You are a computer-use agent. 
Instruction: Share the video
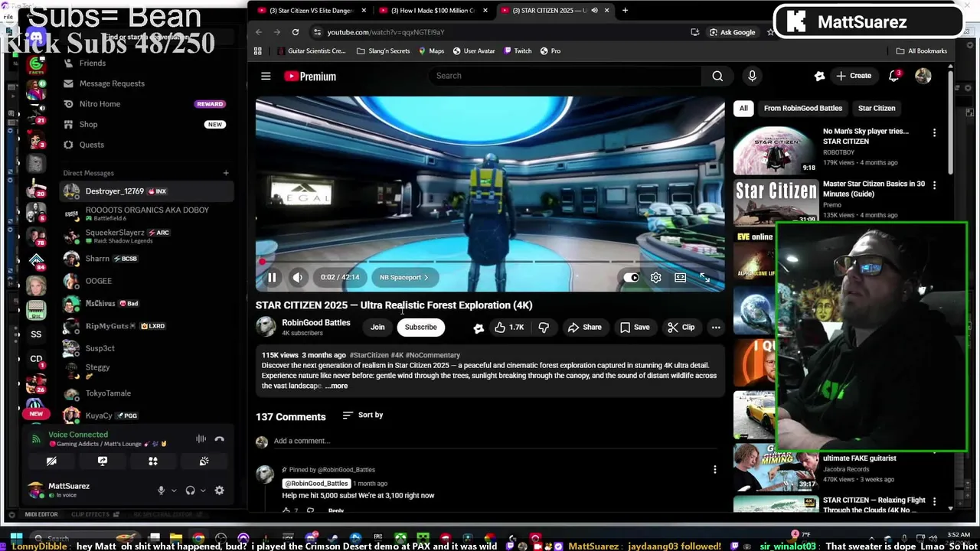[x=584, y=327]
